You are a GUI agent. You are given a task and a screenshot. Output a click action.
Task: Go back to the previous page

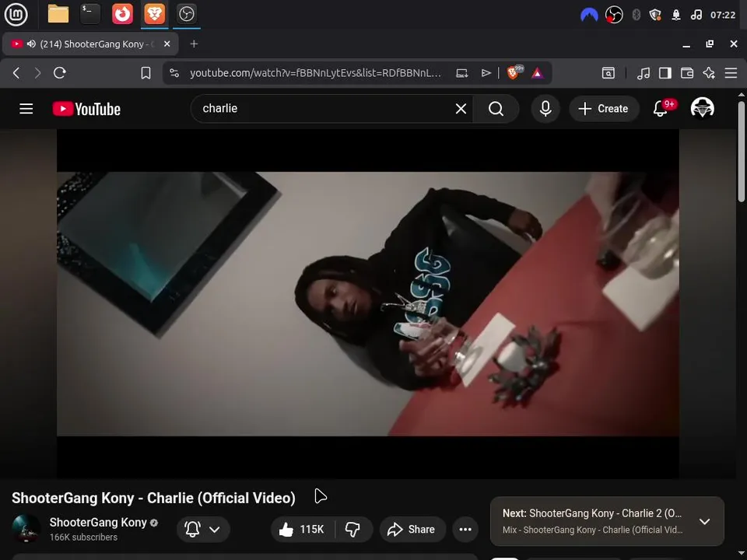tap(16, 73)
